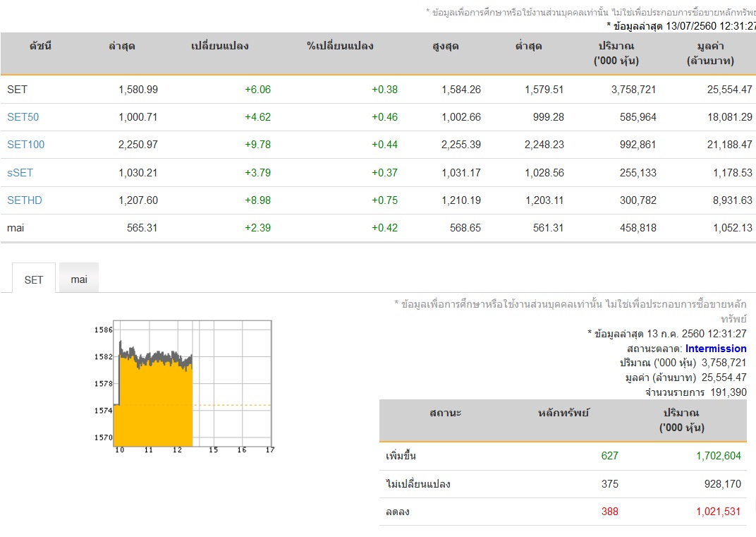Click the SET row label
This screenshot has width=756, height=537.
pos(17,89)
